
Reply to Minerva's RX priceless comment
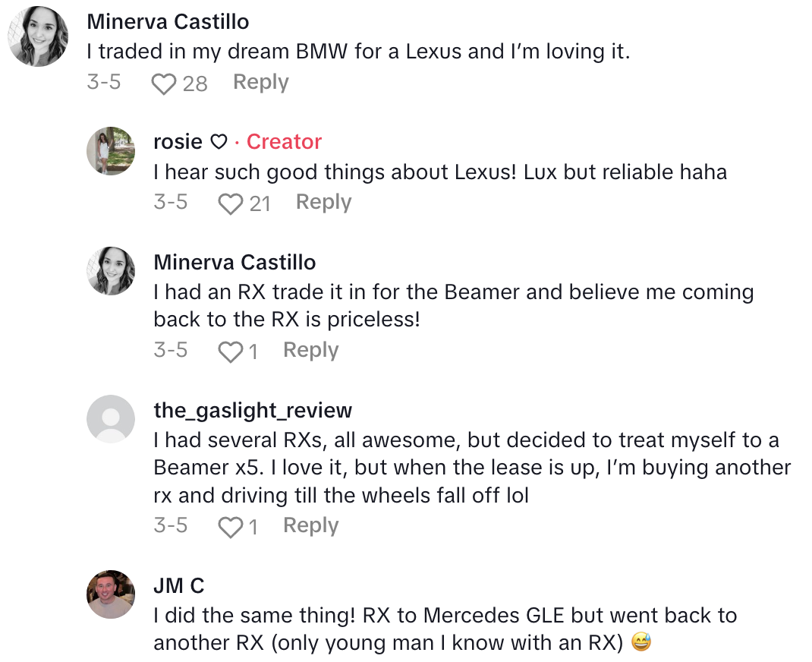pyautogui.click(x=310, y=350)
